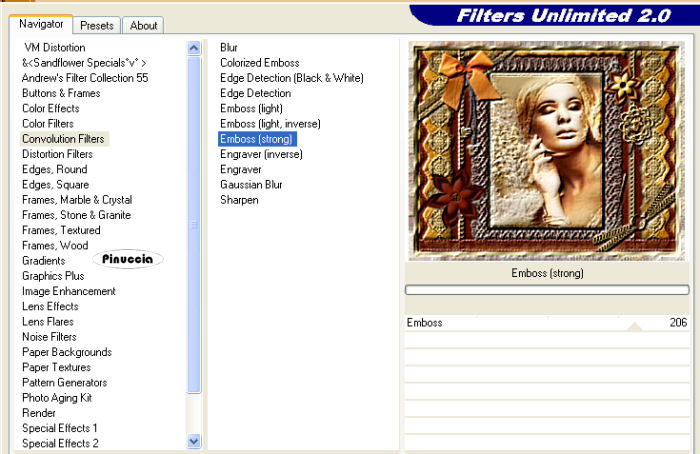Select the Lens Flares category
The width and height of the screenshot is (700, 454).
48,321
